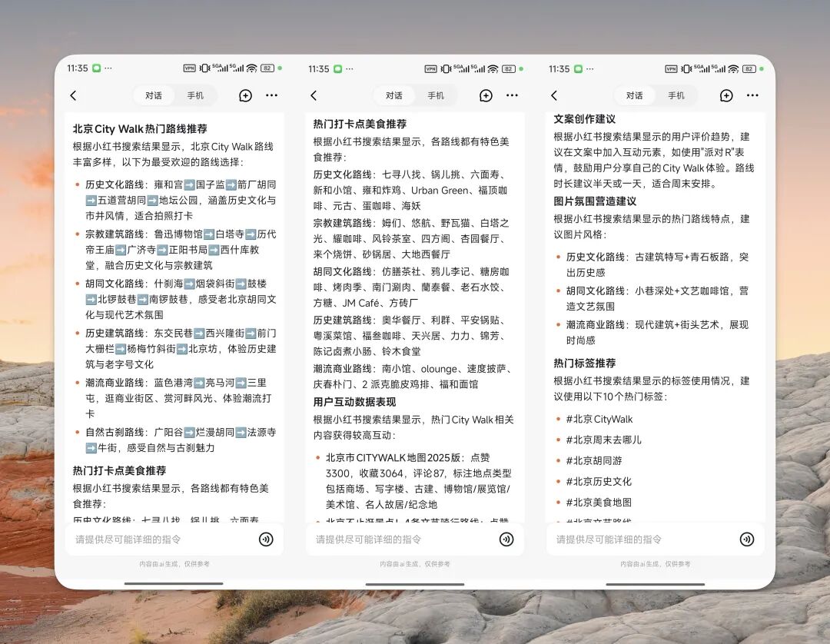The height and width of the screenshot is (644, 830).
Task: Tap the back arrow on the 文案创作建议 screen
Action: (554, 95)
